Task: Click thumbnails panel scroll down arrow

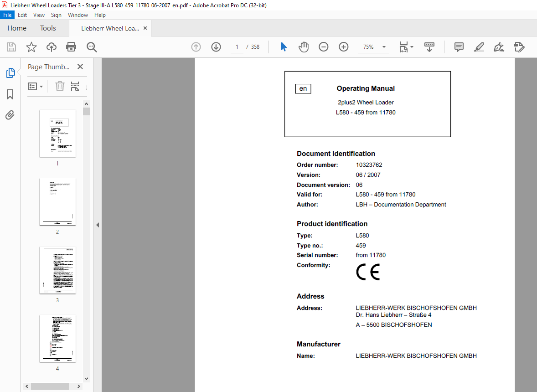Action: click(x=86, y=379)
